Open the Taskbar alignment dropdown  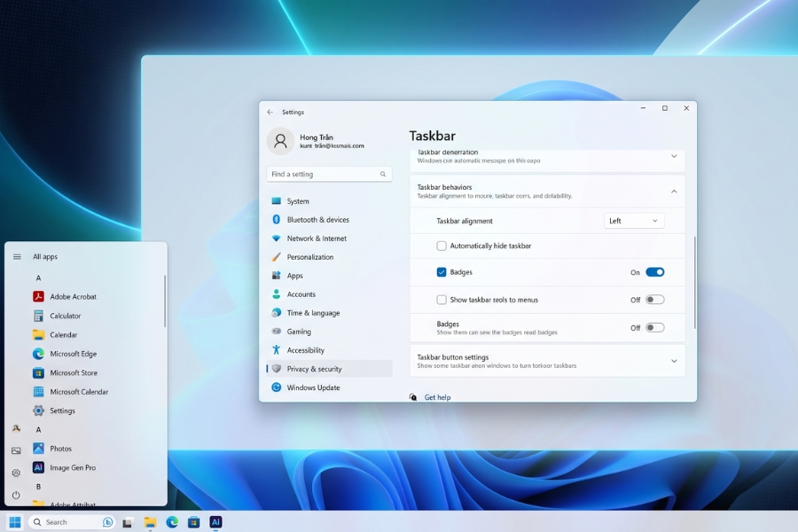tap(634, 221)
